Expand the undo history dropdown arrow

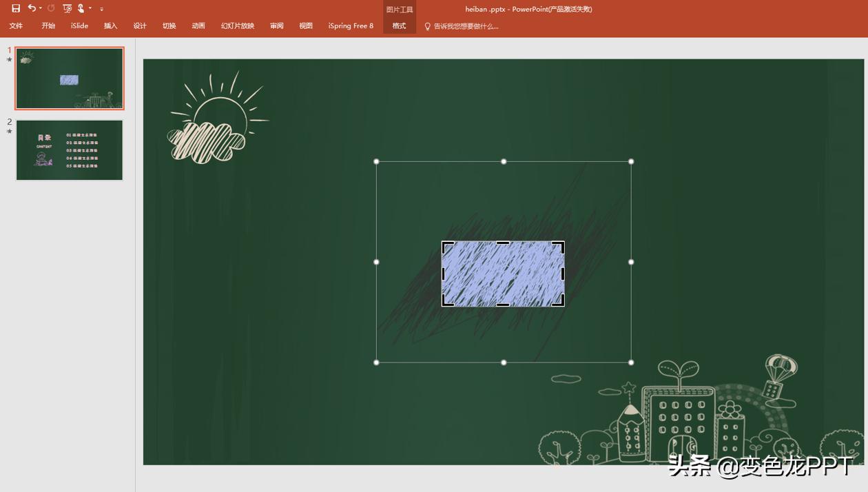[x=41, y=9]
